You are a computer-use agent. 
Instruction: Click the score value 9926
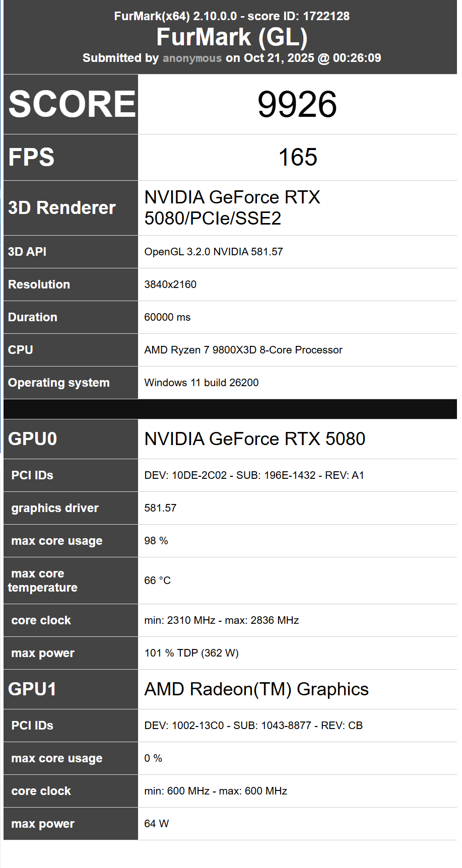(x=297, y=105)
